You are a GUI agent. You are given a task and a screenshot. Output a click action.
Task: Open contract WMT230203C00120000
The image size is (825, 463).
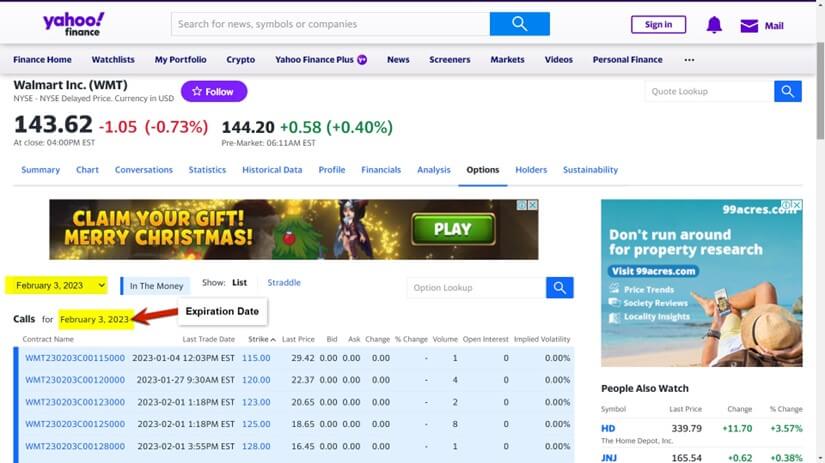pos(75,380)
